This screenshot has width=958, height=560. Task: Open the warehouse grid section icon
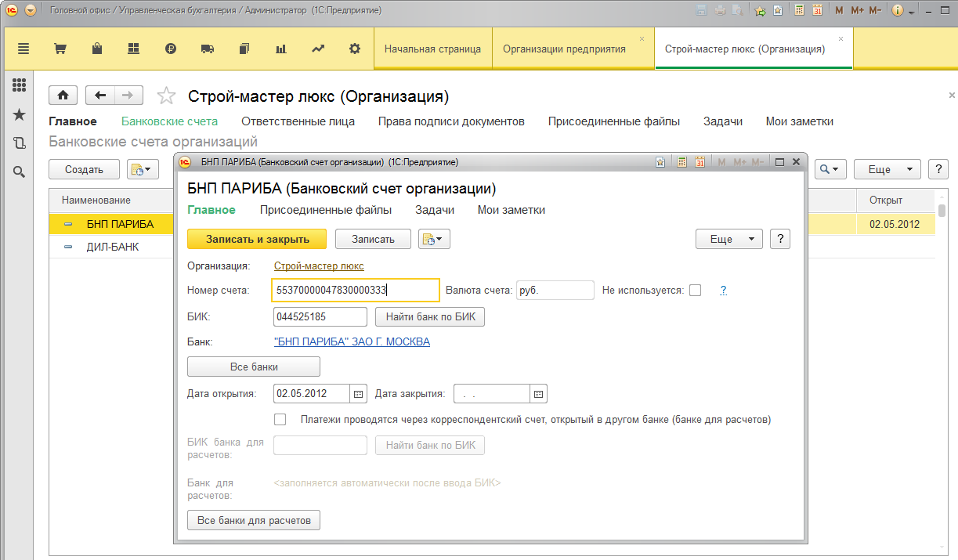pos(133,49)
